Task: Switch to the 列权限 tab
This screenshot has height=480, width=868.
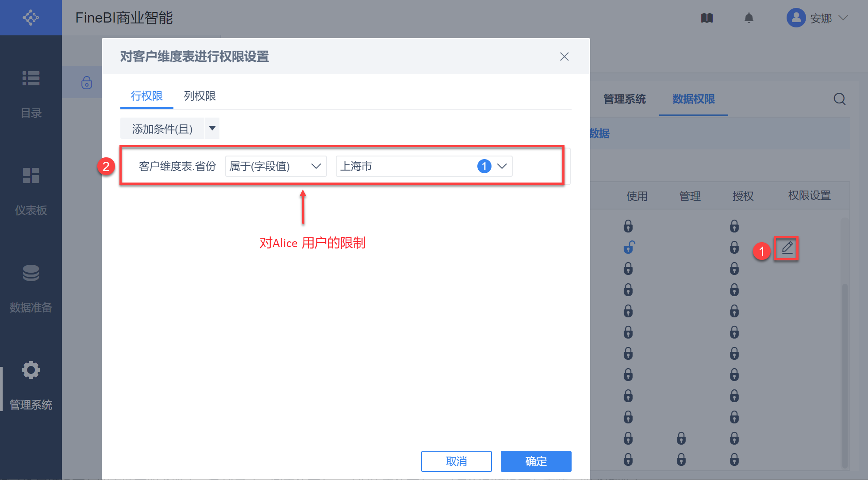Action: coord(200,96)
